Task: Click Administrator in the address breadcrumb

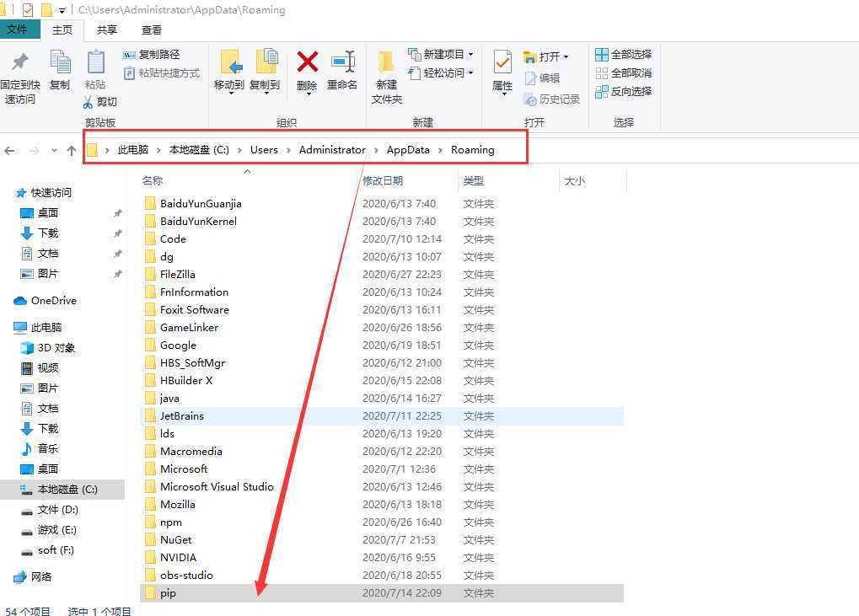Action: tap(332, 149)
